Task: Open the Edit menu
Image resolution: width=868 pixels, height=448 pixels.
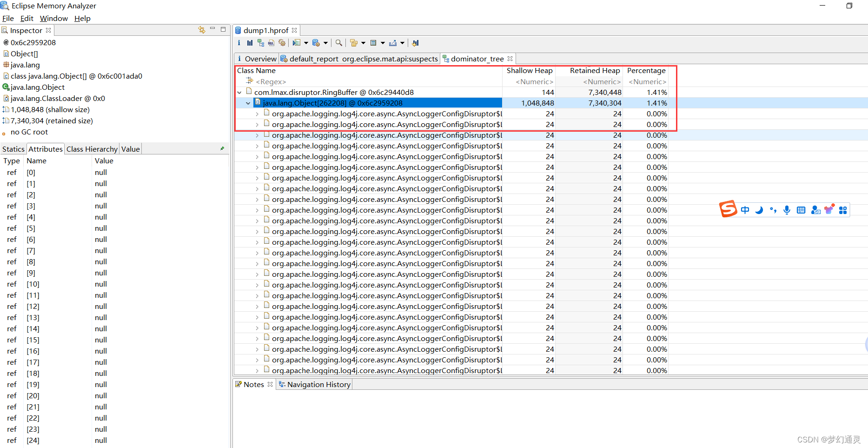Action: (27, 18)
